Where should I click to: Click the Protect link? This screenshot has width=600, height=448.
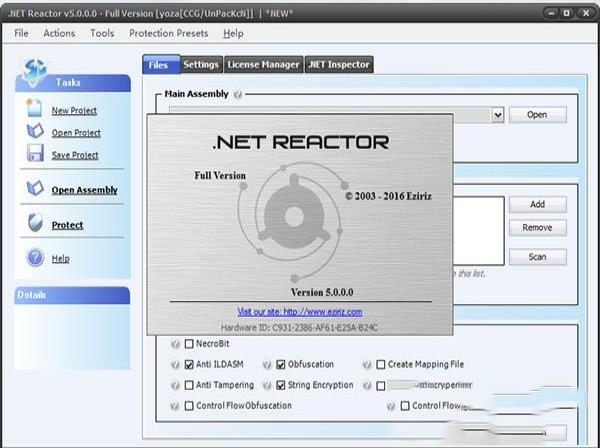[x=67, y=225]
